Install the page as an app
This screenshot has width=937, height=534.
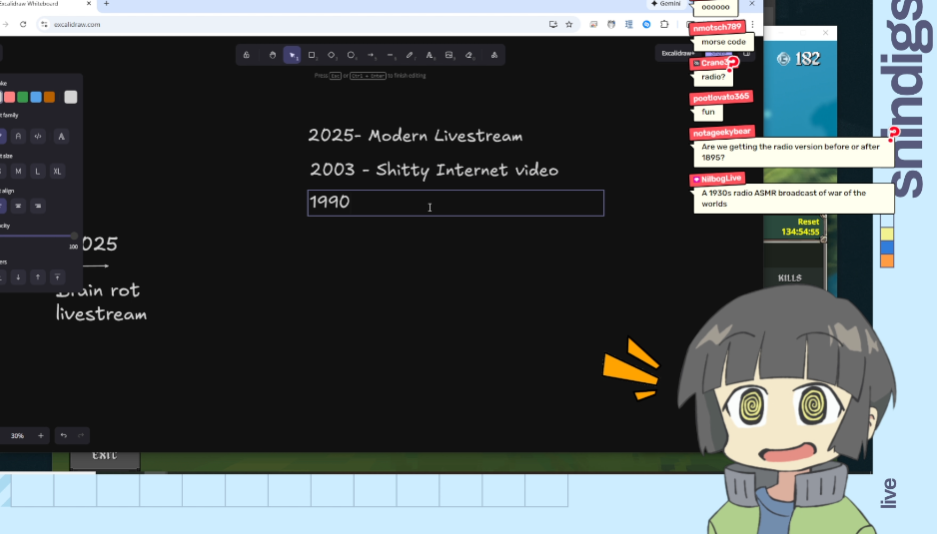tap(553, 24)
